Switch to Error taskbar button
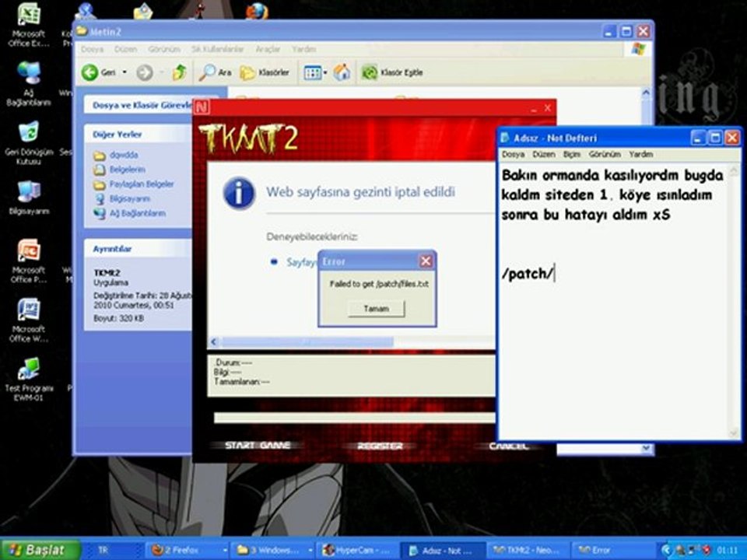Screen dimensions: 747x560 pos(612,551)
